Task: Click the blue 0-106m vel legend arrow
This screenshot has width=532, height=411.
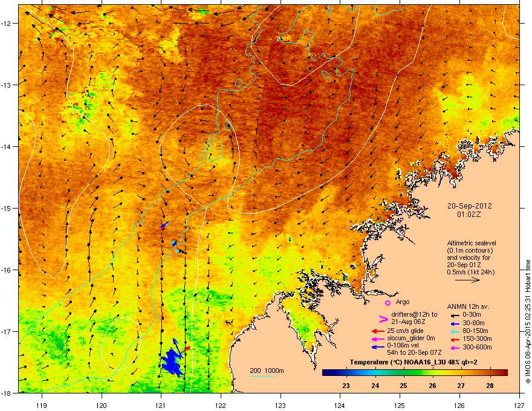Action: [378, 346]
